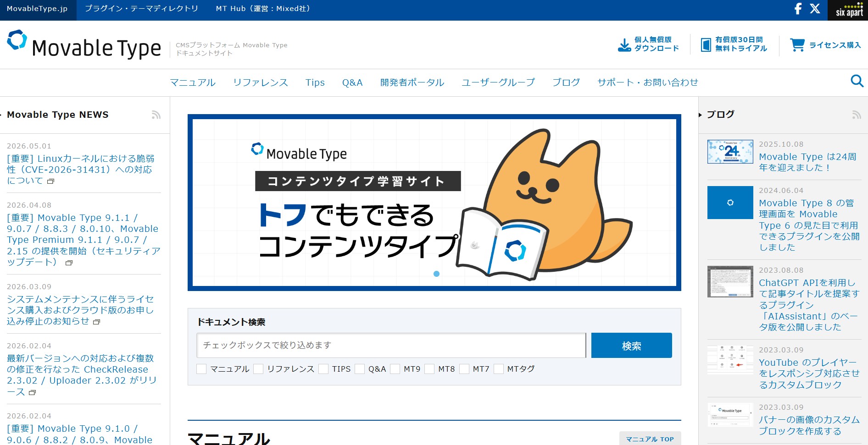Open the バナーの画像 custom block post

pos(809,425)
